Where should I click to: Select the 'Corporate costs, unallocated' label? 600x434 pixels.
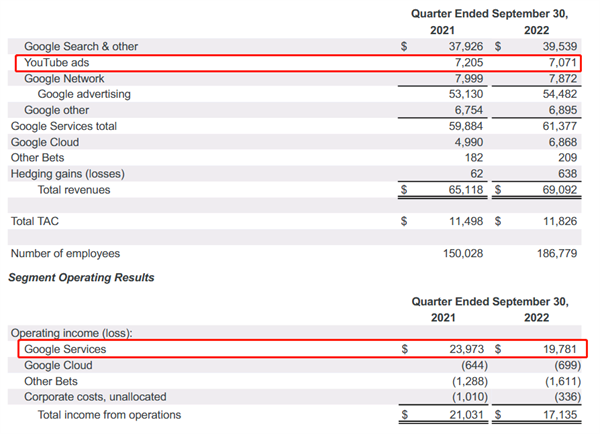[x=95, y=397]
